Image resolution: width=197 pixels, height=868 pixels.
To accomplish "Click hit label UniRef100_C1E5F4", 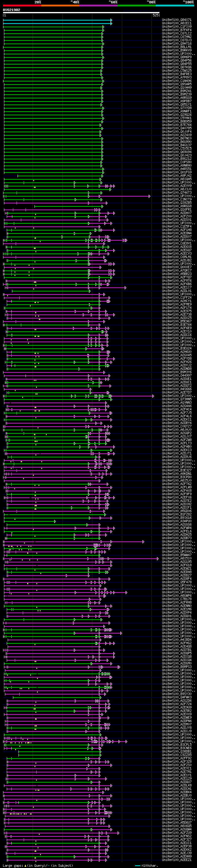I will pyautogui.click(x=177, y=226).
